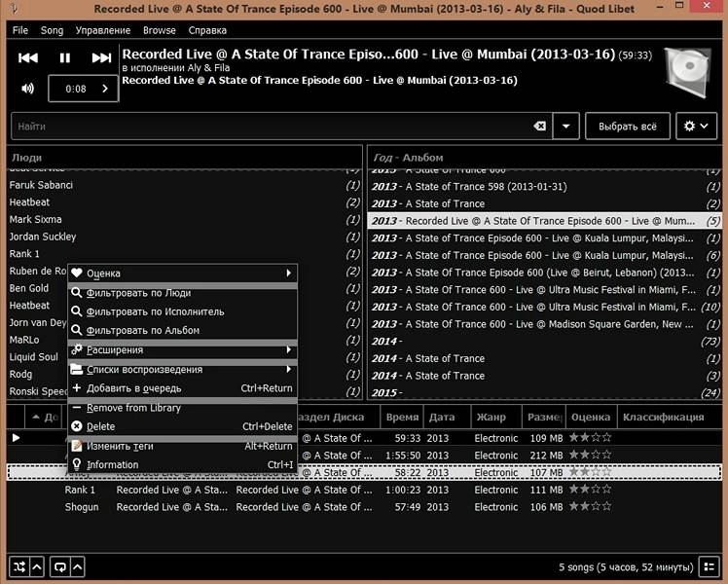The image size is (728, 584).
Task: Click the playing indicator arrow in song list
Action: click(16, 437)
